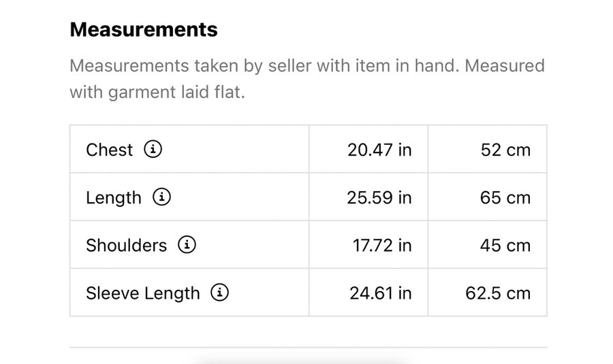The height and width of the screenshot is (364, 613).
Task: Click the 24.61 in sleeve value
Action: [381, 293]
